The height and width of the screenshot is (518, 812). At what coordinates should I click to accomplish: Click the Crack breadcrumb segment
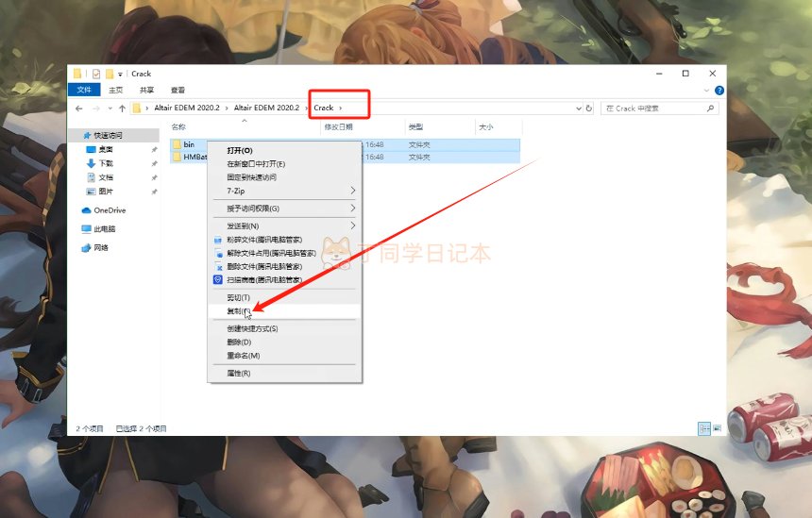point(324,108)
